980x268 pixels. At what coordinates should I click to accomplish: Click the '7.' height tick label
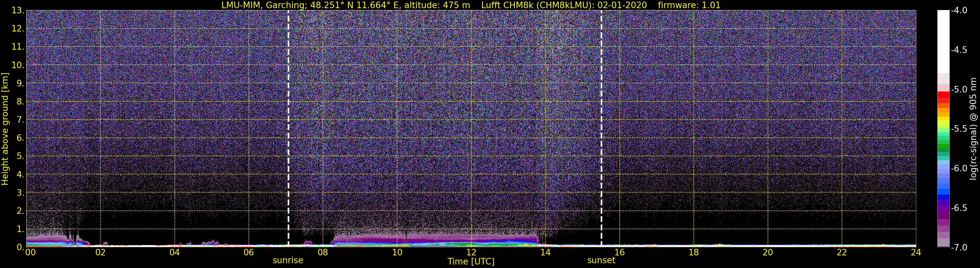point(20,120)
